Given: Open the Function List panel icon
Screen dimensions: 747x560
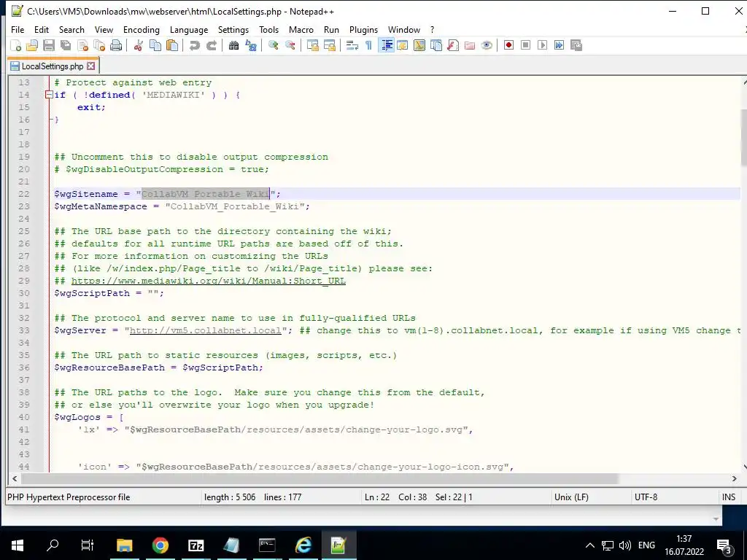Looking at the screenshot, I should point(453,45).
